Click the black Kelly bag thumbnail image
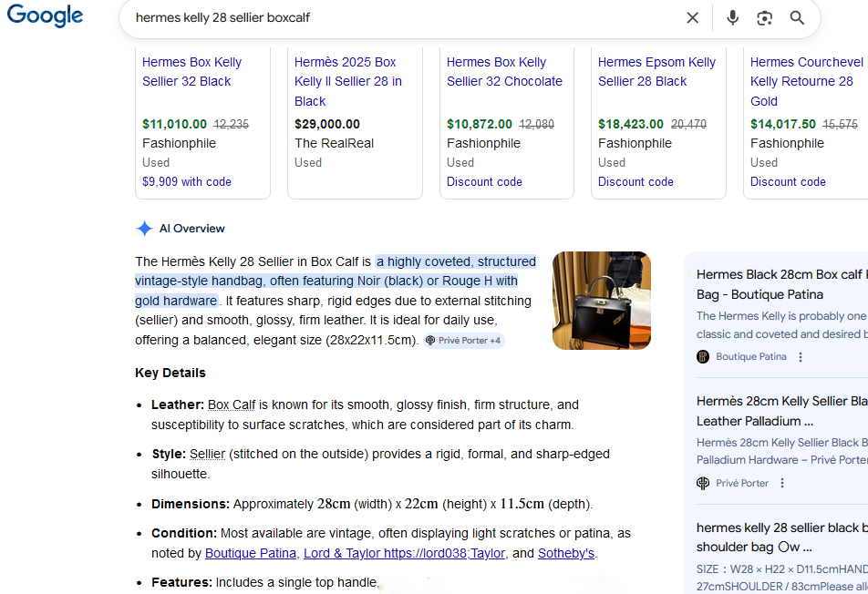This screenshot has width=868, height=594. (601, 301)
